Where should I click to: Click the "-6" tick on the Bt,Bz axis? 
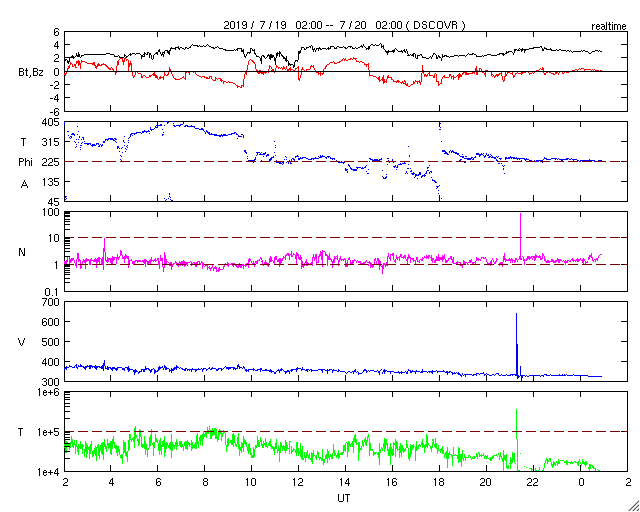55,111
